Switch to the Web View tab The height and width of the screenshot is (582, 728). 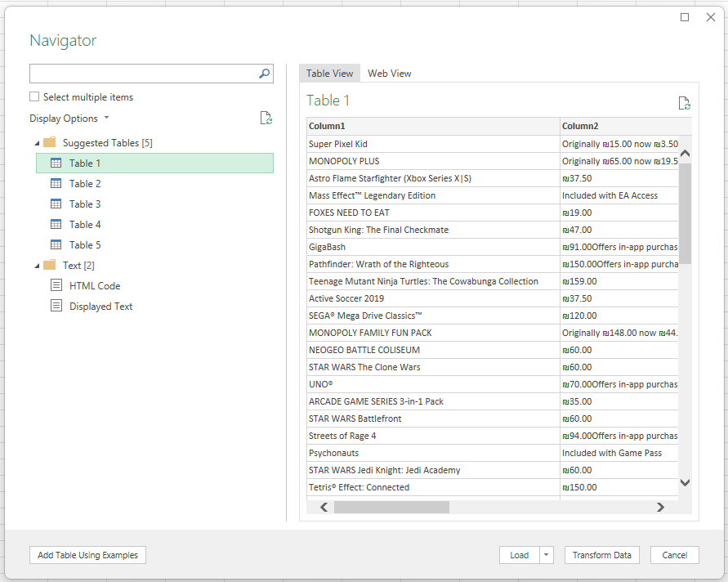point(389,73)
